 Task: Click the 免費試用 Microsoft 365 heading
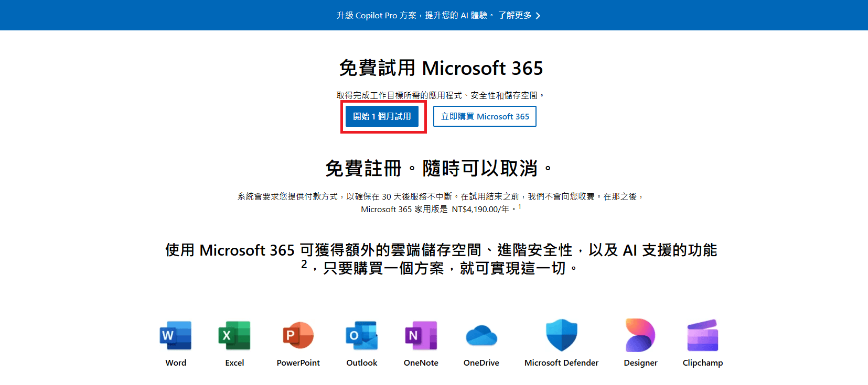(x=441, y=68)
